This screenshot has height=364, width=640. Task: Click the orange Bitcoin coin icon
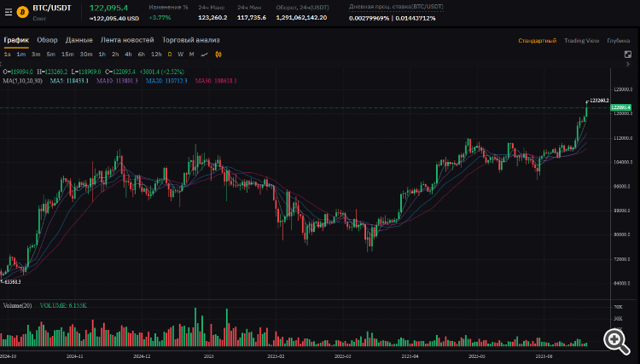tap(22, 10)
